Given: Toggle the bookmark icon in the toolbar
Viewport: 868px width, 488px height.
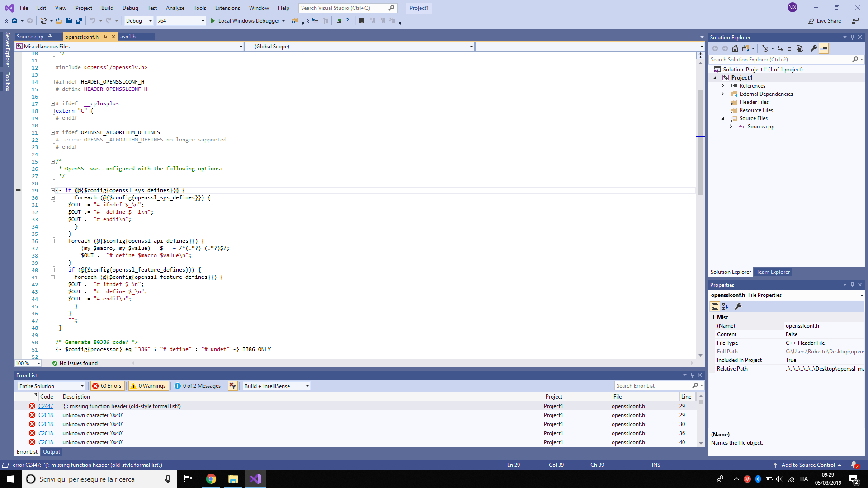Looking at the screenshot, I should tap(362, 21).
